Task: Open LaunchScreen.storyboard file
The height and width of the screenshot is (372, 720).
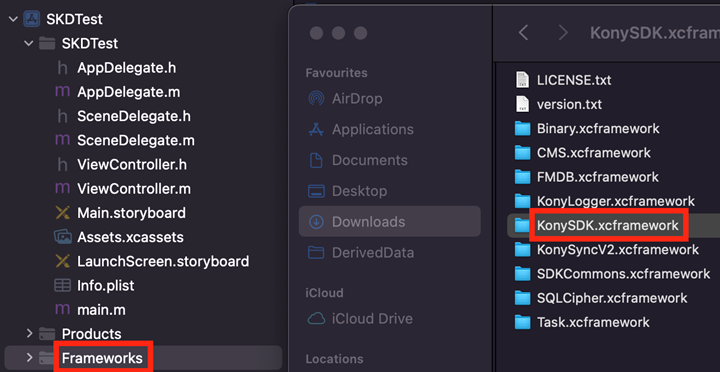Action: pyautogui.click(x=163, y=261)
